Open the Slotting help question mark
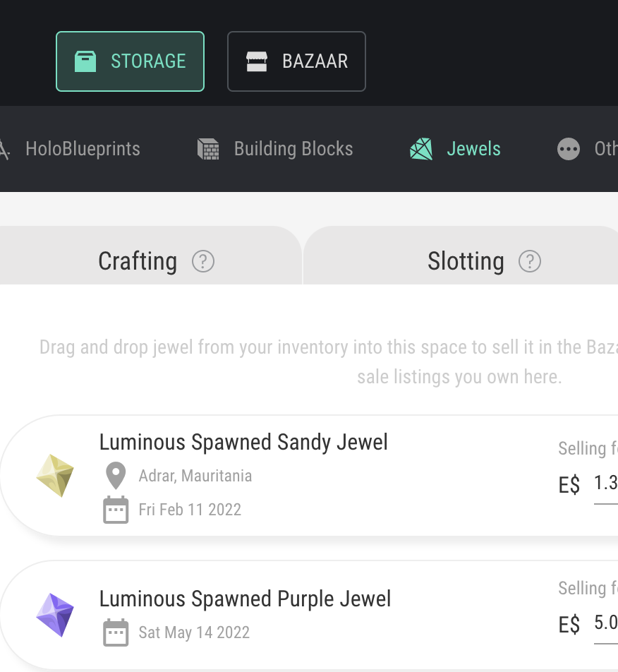Image resolution: width=618 pixels, height=672 pixels. [530, 262]
